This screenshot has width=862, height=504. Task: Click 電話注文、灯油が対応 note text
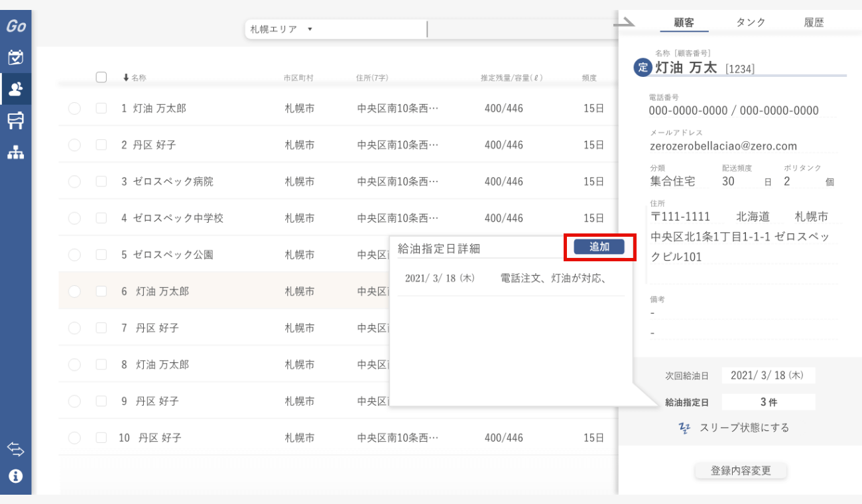click(554, 279)
